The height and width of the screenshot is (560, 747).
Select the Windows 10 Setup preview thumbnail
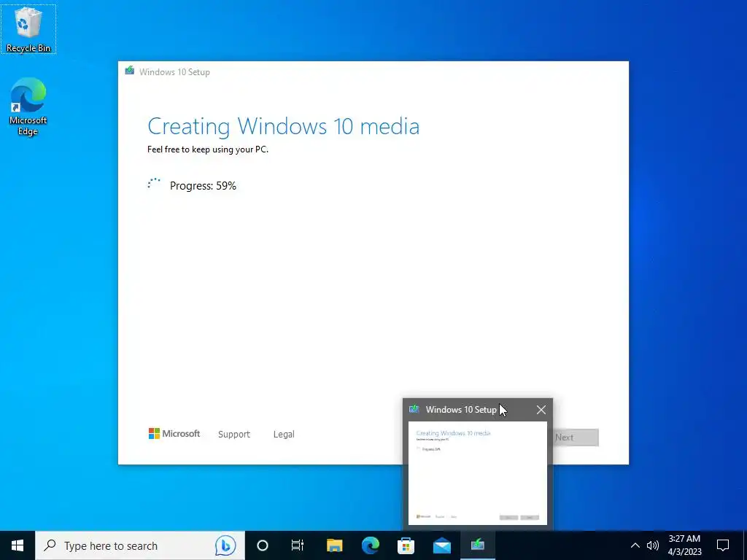[478, 473]
